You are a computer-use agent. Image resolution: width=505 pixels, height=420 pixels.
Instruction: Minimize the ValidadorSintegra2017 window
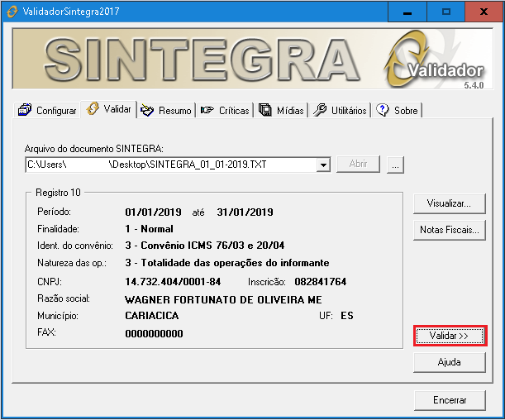[x=407, y=12]
